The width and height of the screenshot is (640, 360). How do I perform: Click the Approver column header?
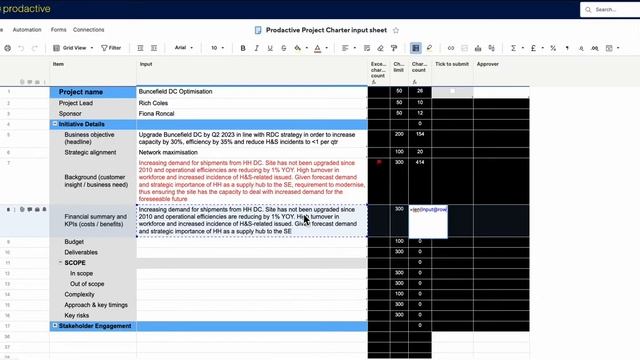click(501, 71)
